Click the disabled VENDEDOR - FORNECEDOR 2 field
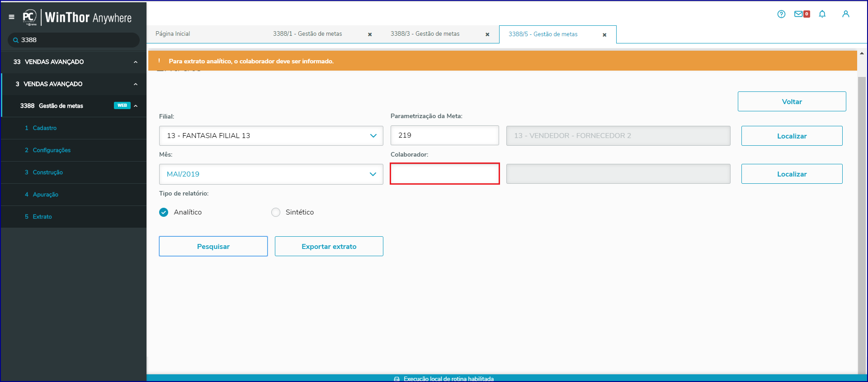The height and width of the screenshot is (382, 868). tap(618, 136)
